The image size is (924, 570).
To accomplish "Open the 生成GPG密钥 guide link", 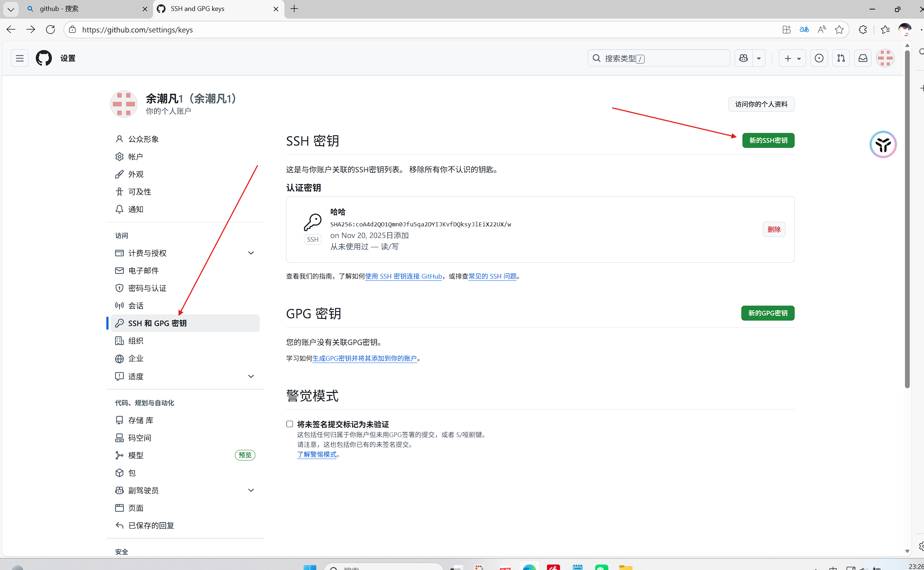I will [x=365, y=359].
